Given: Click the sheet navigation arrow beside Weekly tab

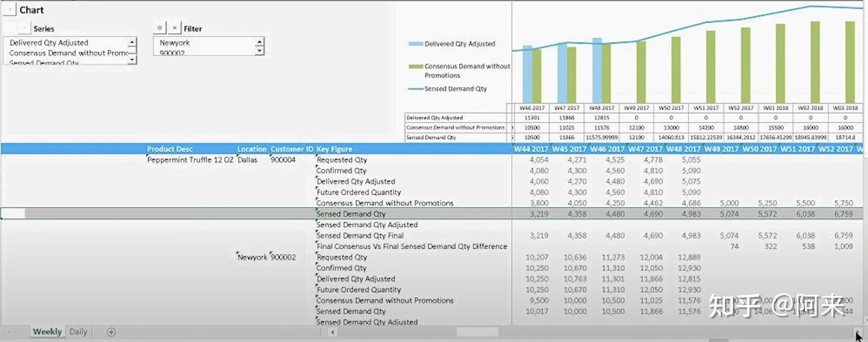Looking at the screenshot, I should tap(10, 332).
